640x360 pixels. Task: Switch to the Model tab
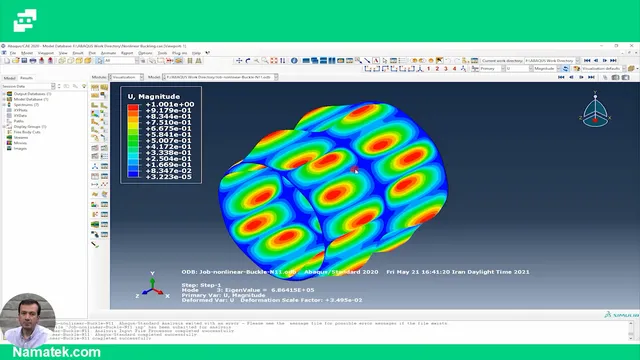[9, 78]
